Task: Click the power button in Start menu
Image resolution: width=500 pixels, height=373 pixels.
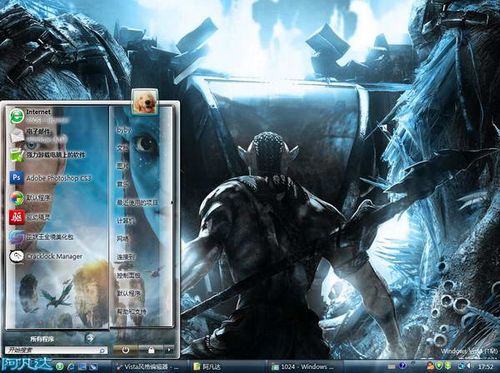Action: click(125, 350)
